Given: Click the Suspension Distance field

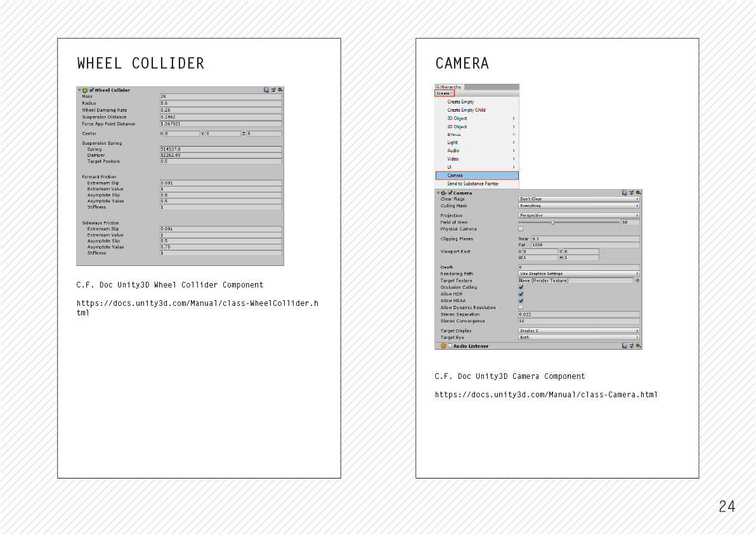Looking at the screenshot, I should click(221, 117).
